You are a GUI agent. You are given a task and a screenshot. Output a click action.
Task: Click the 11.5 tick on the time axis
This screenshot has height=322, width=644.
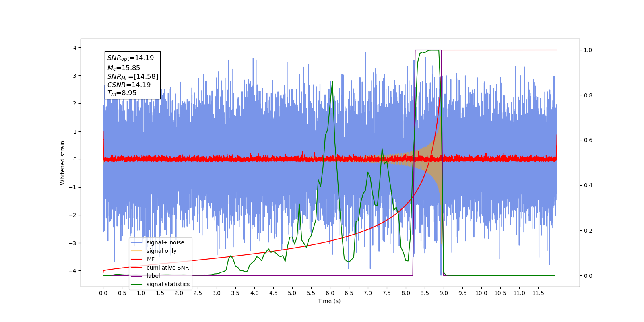[x=538, y=293]
